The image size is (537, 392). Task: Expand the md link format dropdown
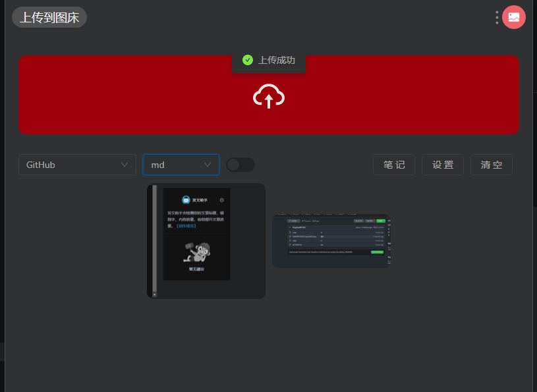(x=181, y=164)
